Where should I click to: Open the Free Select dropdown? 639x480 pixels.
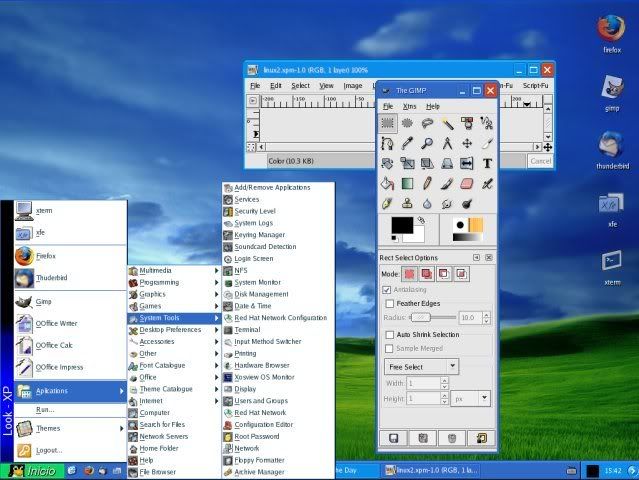pos(421,367)
